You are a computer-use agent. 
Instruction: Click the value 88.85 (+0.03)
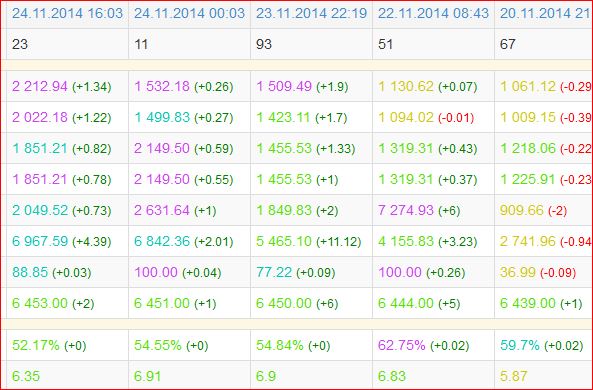point(52,272)
